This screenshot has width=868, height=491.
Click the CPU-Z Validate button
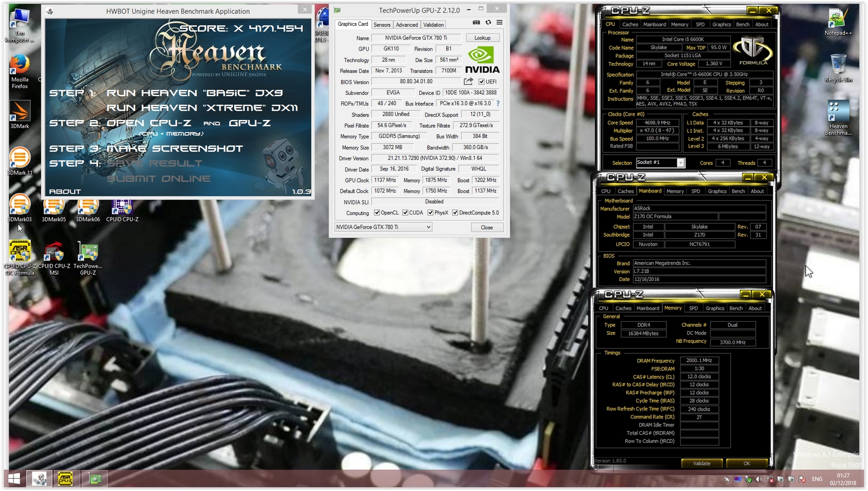pos(701,463)
